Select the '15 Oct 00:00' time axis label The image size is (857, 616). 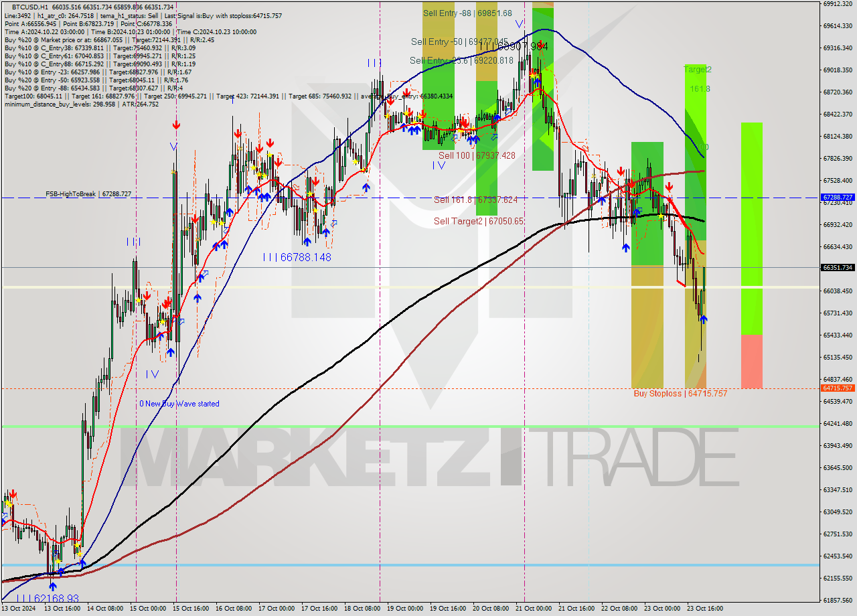click(148, 609)
